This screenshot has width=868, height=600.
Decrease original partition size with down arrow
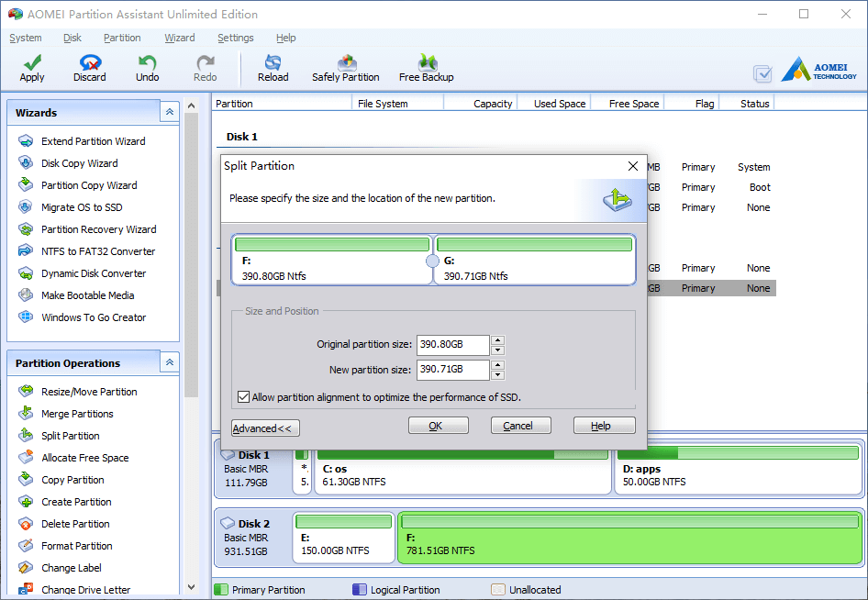click(x=497, y=350)
